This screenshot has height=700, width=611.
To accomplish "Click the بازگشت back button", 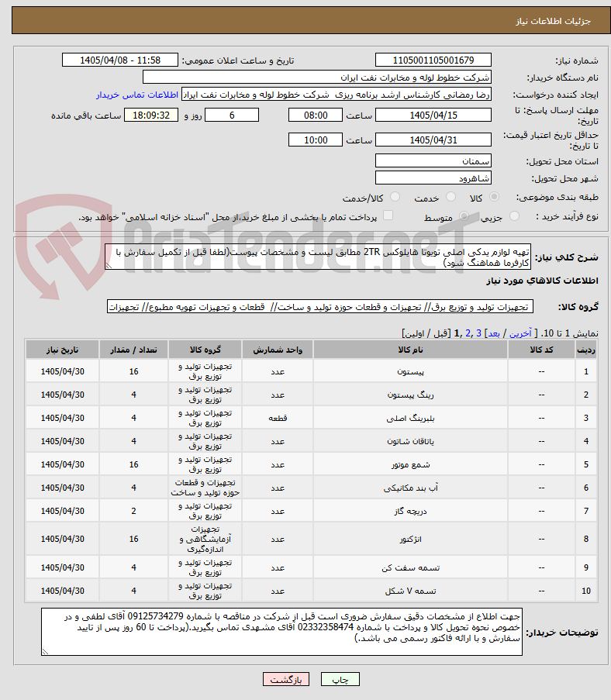I will point(286,680).
